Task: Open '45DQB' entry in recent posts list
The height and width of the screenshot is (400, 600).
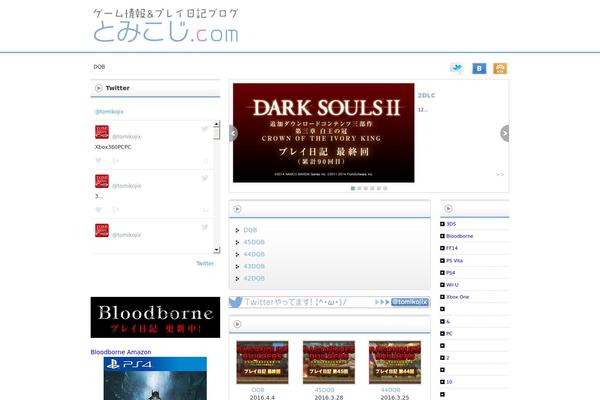Action: coord(254,242)
